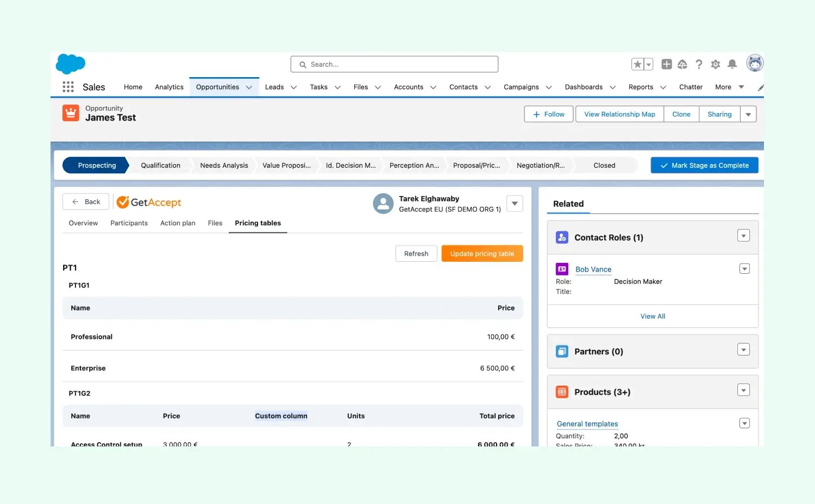This screenshot has height=504, width=815.
Task: Open the Products actions dropdown
Action: [x=744, y=390]
